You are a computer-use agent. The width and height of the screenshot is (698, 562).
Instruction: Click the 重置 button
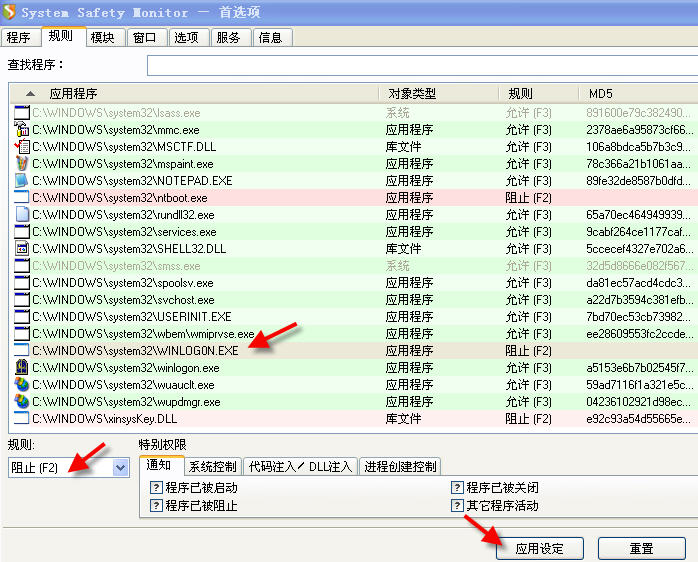click(641, 548)
